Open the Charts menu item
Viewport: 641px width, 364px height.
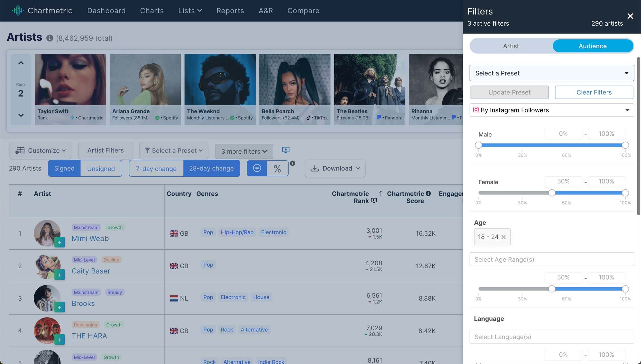[152, 11]
